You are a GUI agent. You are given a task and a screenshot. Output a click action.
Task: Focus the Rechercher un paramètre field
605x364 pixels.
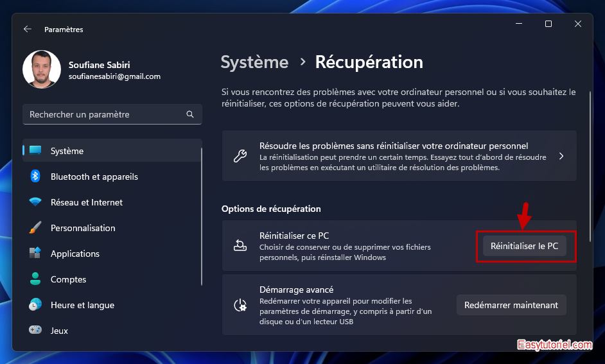(x=112, y=114)
